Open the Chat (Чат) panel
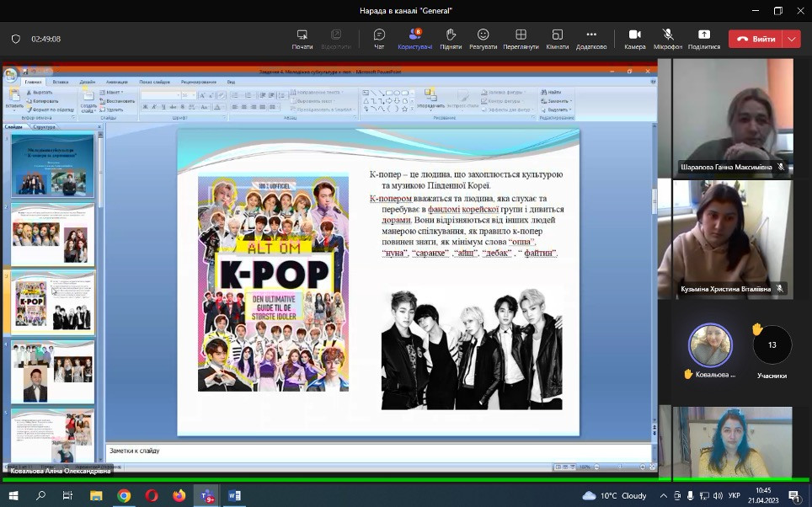The image size is (812, 507). tap(379, 38)
